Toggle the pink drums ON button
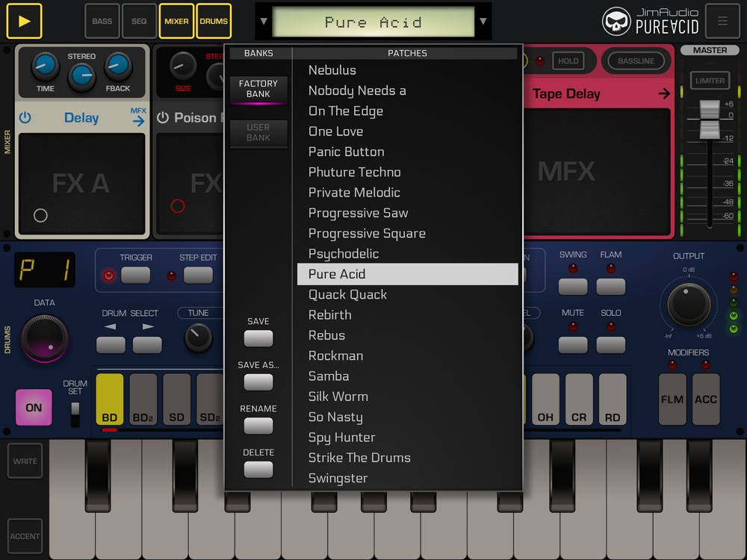Image resolution: width=747 pixels, height=560 pixels. tap(34, 407)
